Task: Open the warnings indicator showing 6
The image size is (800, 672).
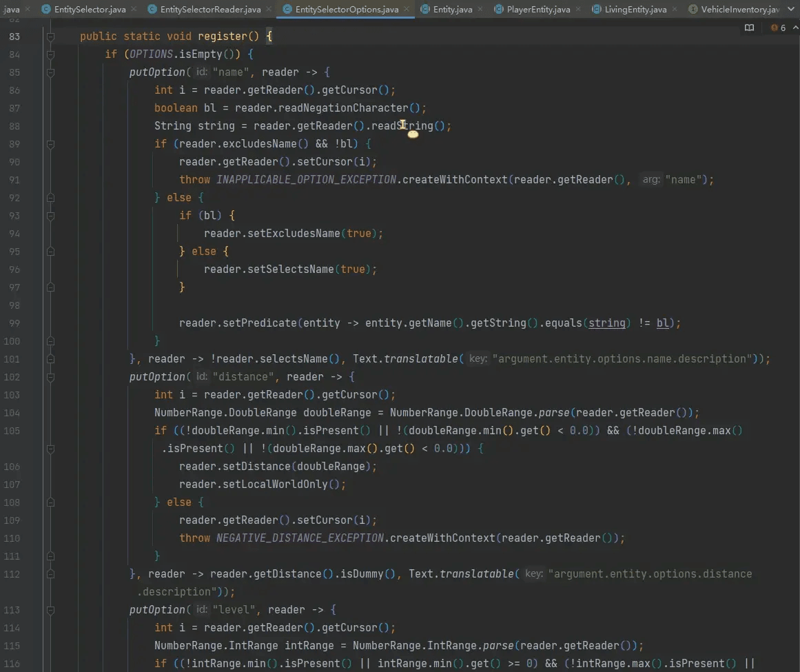Action: tap(778, 28)
